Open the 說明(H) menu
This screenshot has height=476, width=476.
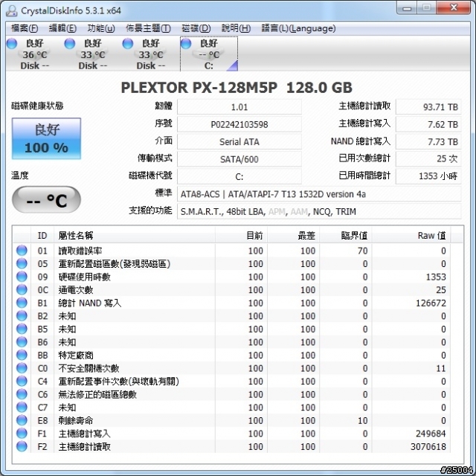[236, 28]
